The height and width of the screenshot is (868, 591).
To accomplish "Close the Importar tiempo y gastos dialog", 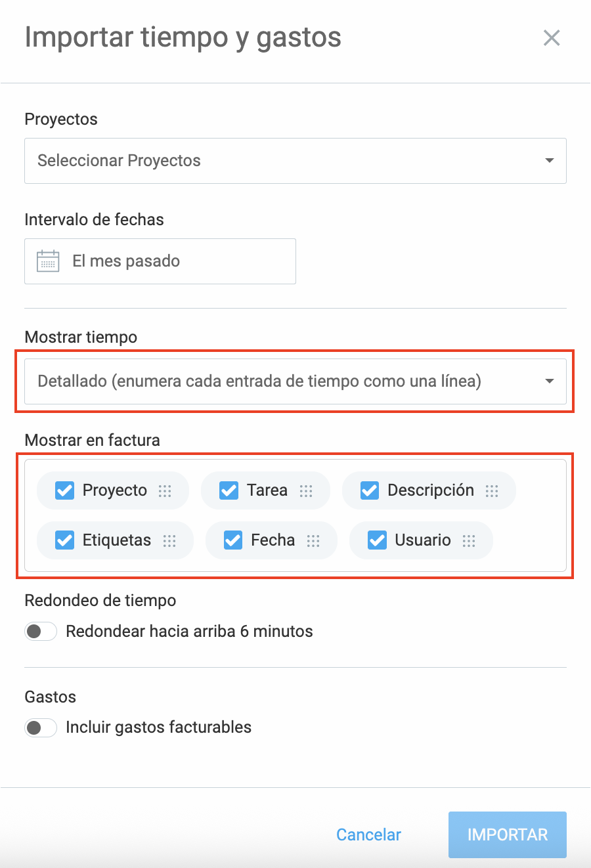I will (552, 38).
